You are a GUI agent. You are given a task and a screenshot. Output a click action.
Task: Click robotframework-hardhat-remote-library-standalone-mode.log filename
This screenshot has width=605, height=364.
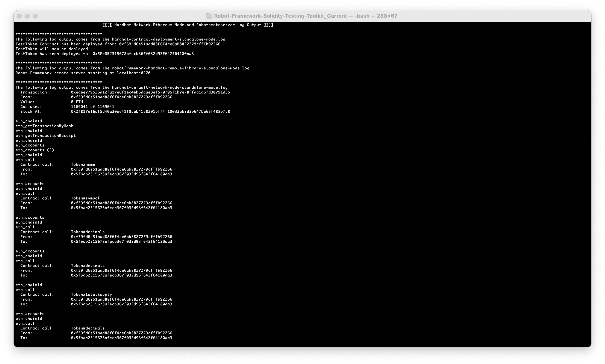coord(180,68)
